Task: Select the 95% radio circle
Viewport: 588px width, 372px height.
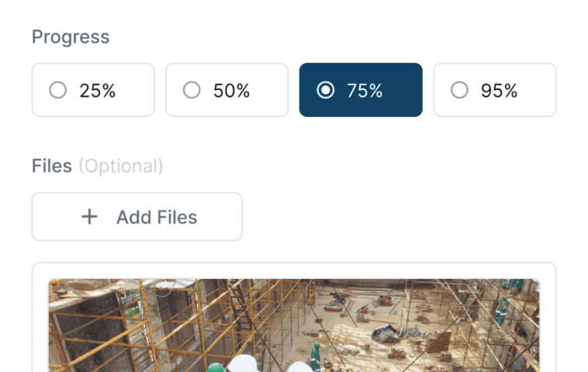Action: 459,90
